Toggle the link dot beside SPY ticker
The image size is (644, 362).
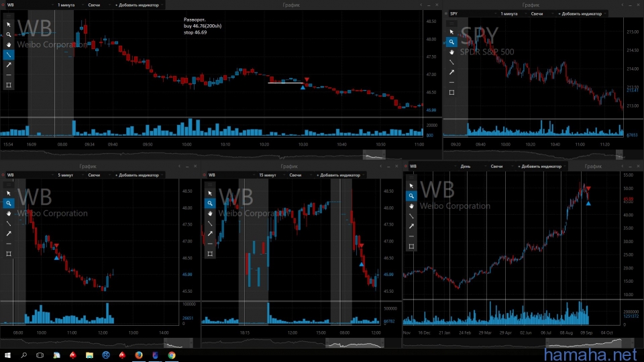446,13
